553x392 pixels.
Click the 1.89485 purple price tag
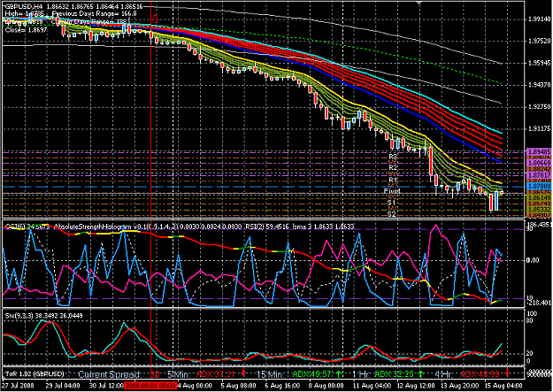(539, 151)
